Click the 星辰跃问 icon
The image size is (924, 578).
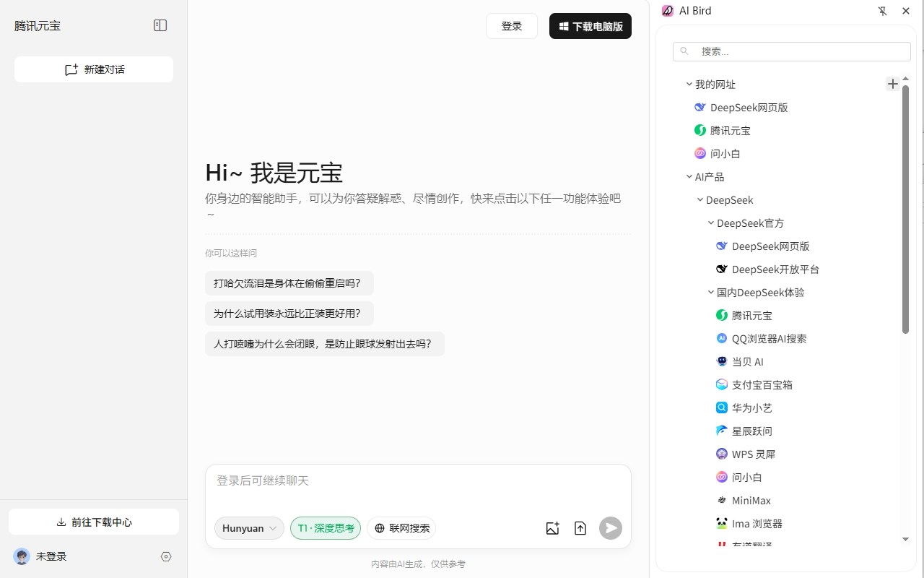coord(721,431)
